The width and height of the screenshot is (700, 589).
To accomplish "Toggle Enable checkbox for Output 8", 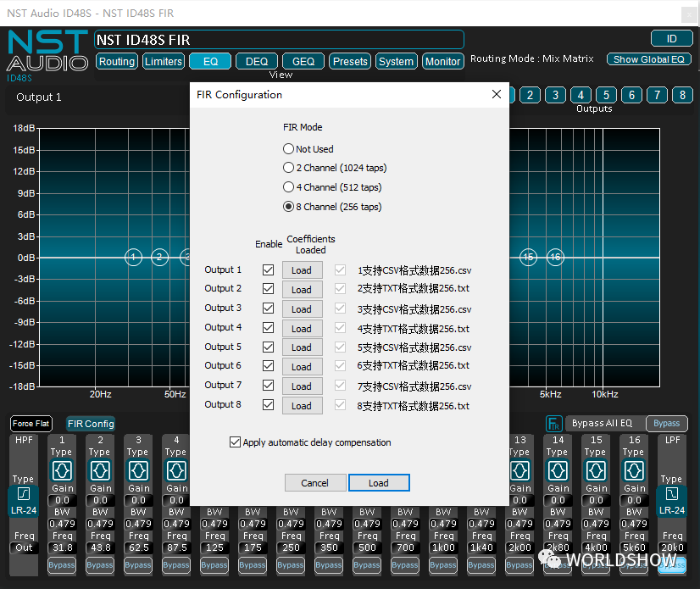I will 269,404.
